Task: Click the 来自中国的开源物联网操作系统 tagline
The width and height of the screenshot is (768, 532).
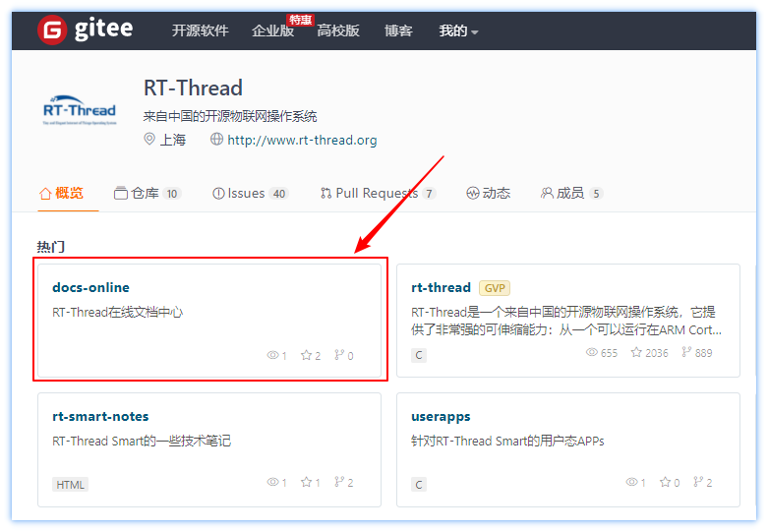Action: (x=230, y=117)
